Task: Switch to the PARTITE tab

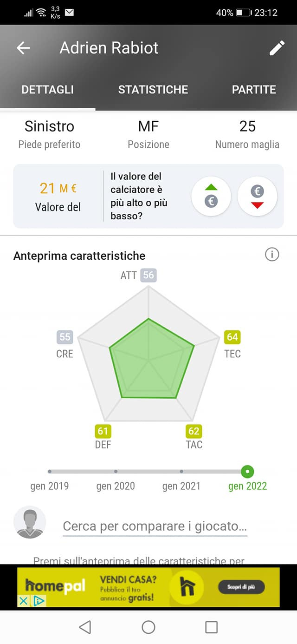Action: coord(254,90)
